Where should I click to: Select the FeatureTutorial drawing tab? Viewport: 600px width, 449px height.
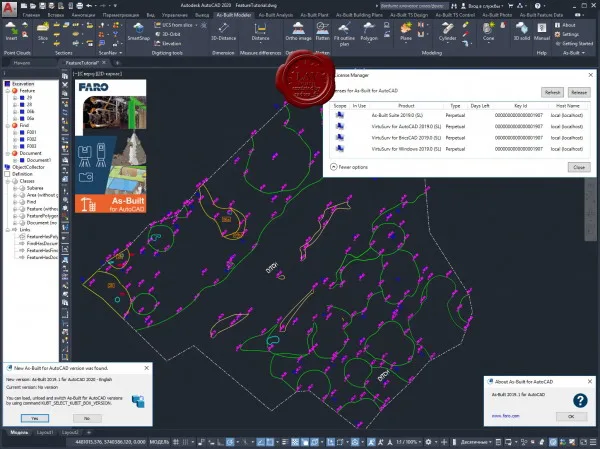pyautogui.click(x=82, y=62)
